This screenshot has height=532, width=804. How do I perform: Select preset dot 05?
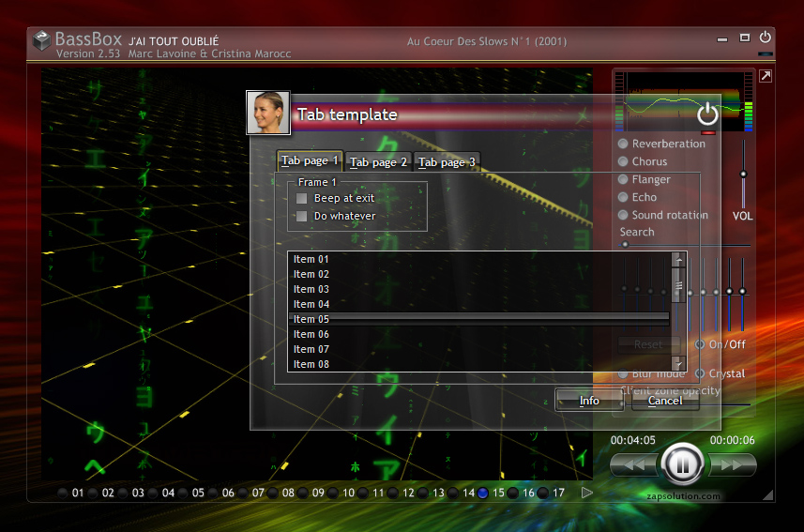[x=183, y=493]
